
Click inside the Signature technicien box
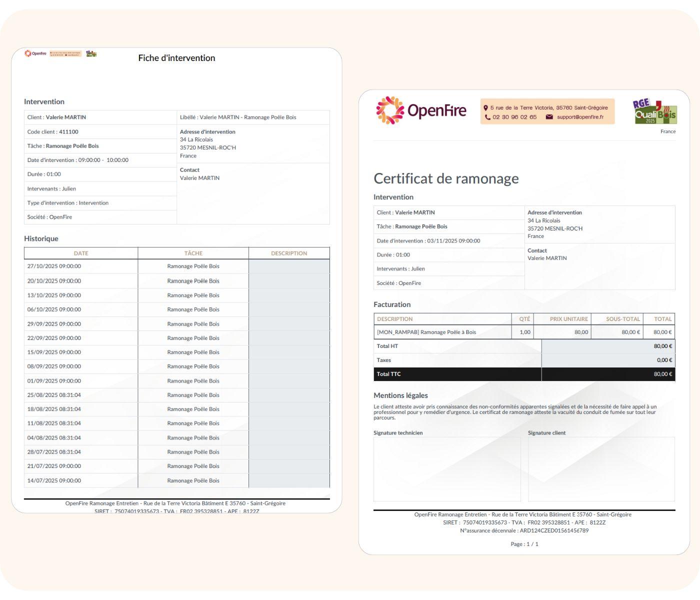(447, 469)
